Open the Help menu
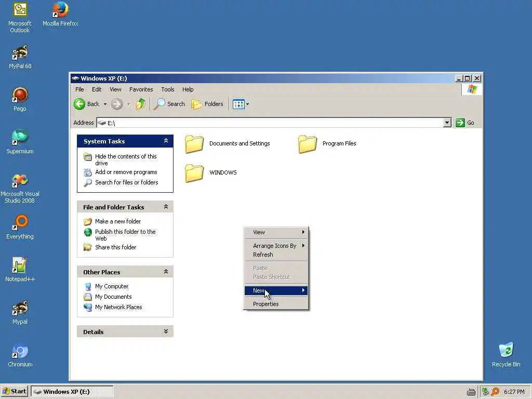This screenshot has width=532, height=399. click(x=188, y=89)
